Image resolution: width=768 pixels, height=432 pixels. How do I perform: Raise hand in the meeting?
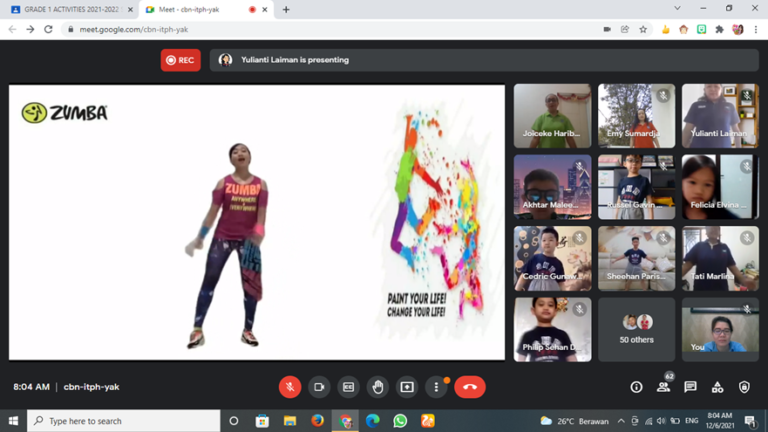click(377, 387)
